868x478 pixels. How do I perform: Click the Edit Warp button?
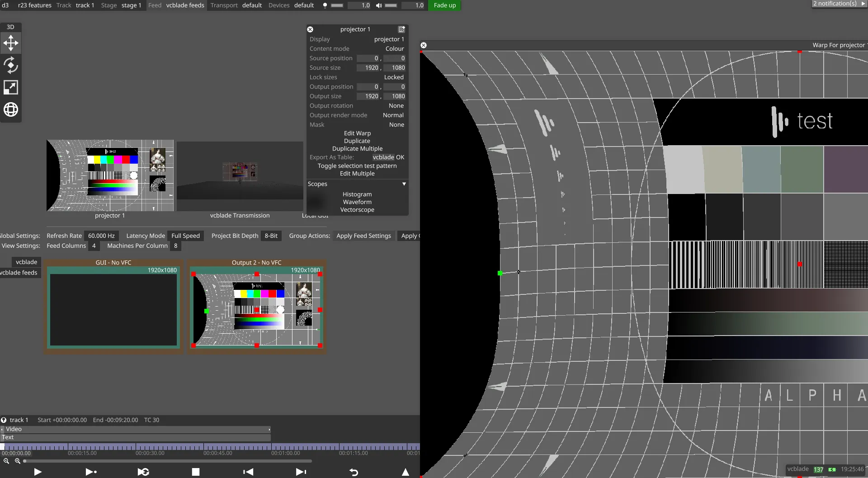click(x=357, y=133)
